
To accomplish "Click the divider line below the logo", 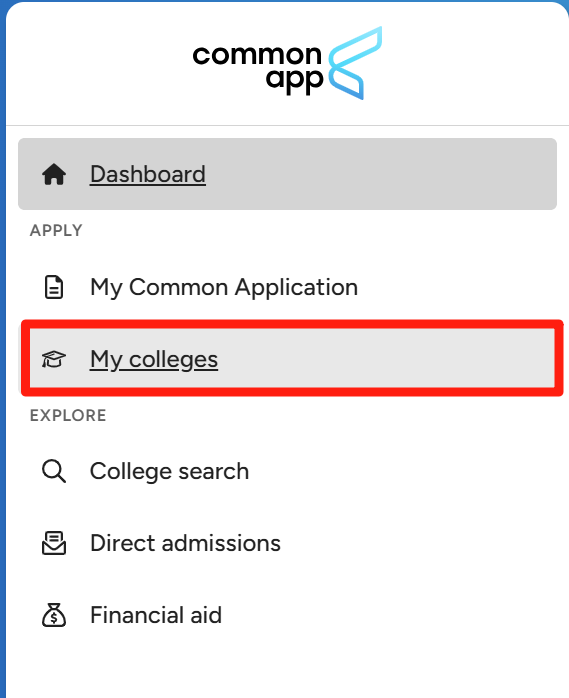I will 287,126.
